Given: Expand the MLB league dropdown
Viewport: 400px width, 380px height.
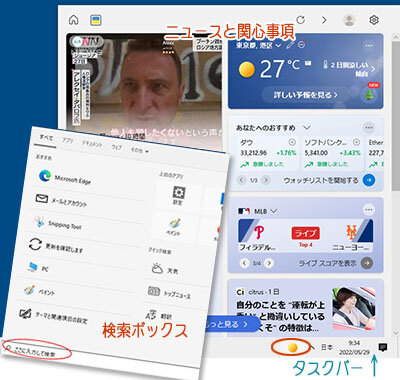Looking at the screenshot, I should tap(274, 211).
